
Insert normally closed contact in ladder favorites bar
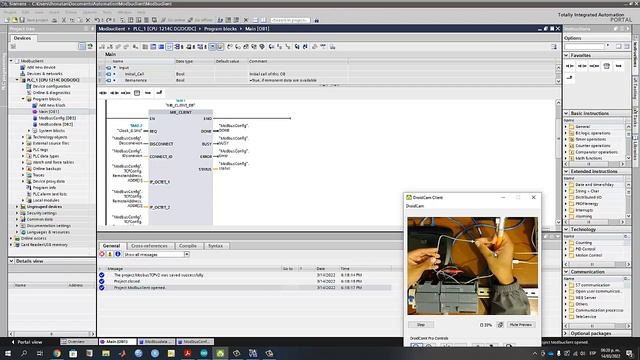(x=114, y=93)
